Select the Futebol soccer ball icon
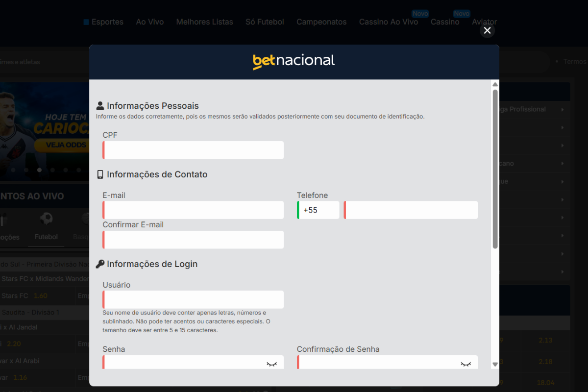The height and width of the screenshot is (392, 588). 46,219
